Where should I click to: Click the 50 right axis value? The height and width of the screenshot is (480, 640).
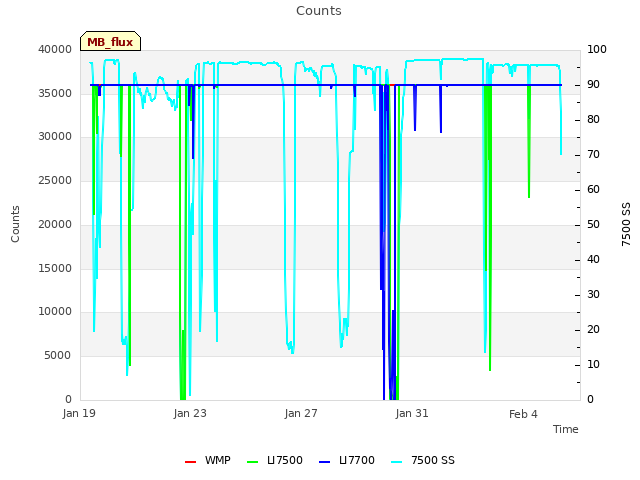[593, 224]
